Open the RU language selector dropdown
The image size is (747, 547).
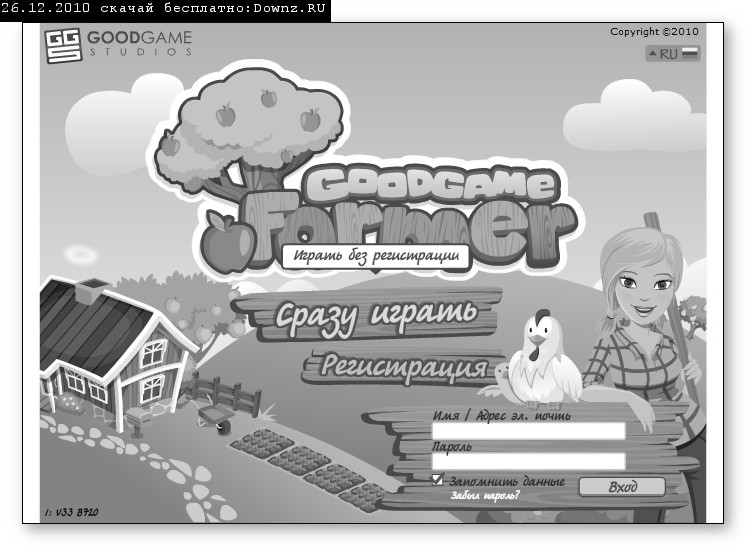coord(673,53)
